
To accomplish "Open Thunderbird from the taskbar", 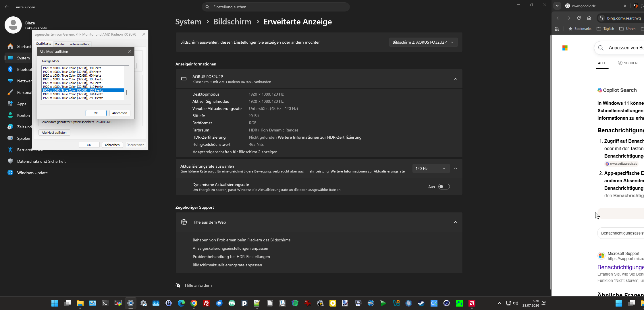I will coord(219,303).
